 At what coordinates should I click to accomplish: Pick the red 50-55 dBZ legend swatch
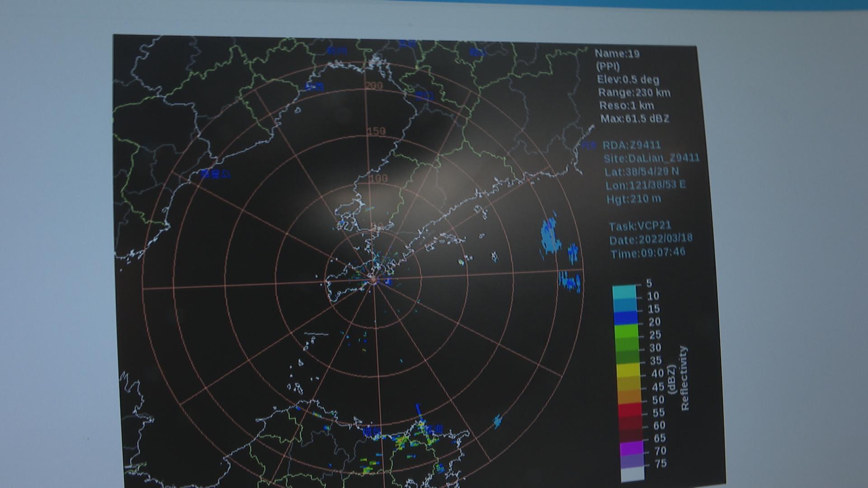630,409
